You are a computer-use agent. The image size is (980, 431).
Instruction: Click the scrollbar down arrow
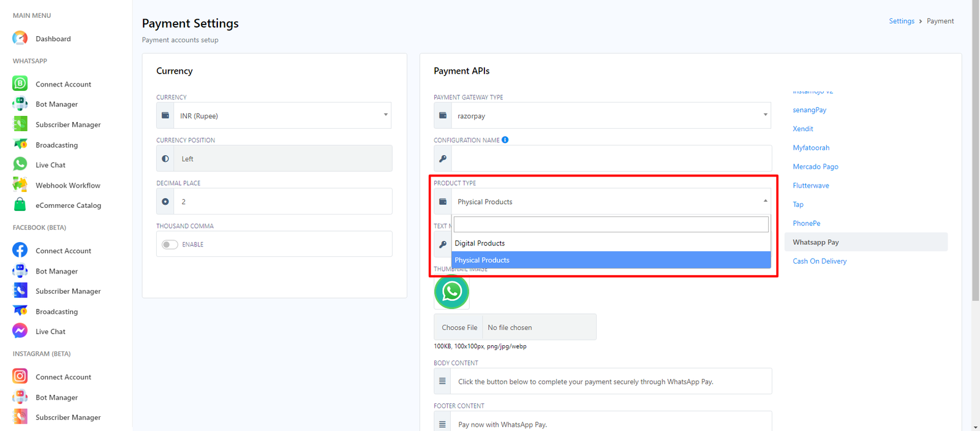pyautogui.click(x=976, y=427)
